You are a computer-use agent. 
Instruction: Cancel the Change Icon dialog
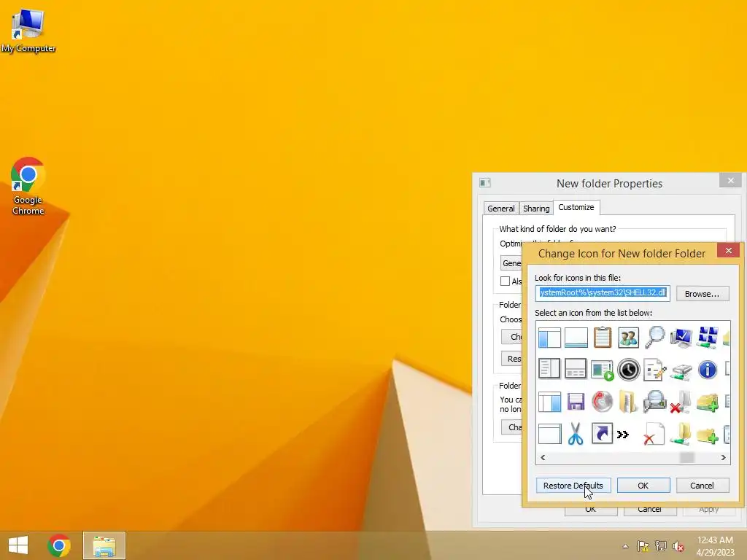click(703, 485)
